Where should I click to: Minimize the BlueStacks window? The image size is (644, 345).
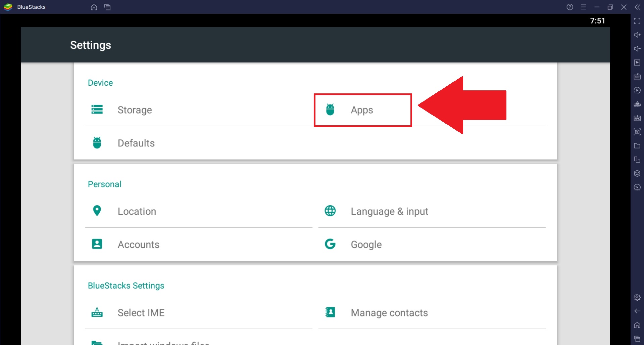point(597,7)
